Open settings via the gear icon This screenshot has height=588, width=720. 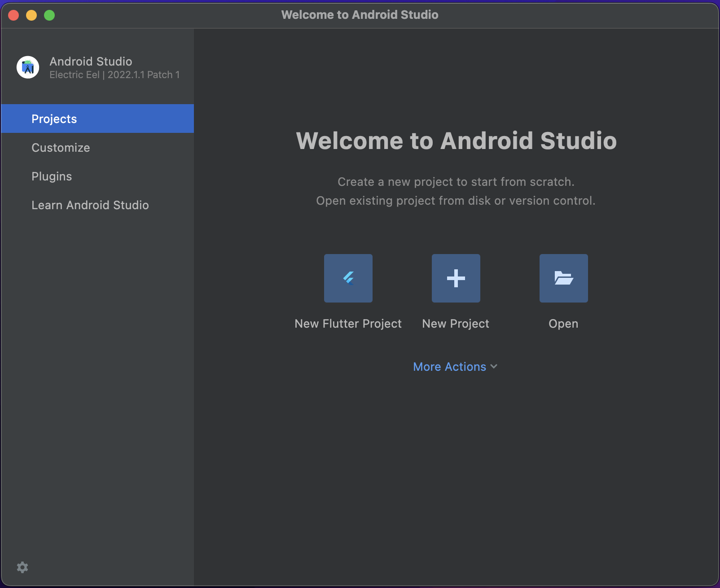point(22,567)
